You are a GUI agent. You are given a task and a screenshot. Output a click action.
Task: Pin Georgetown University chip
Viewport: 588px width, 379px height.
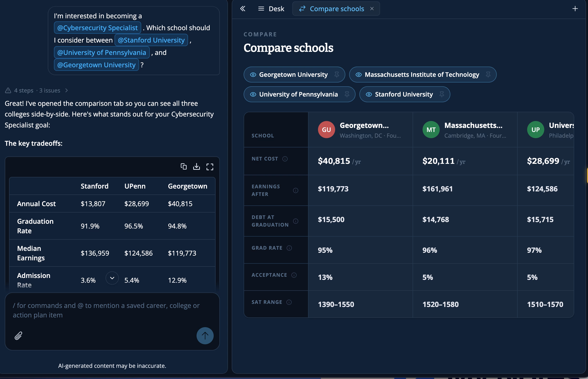pos(337,75)
